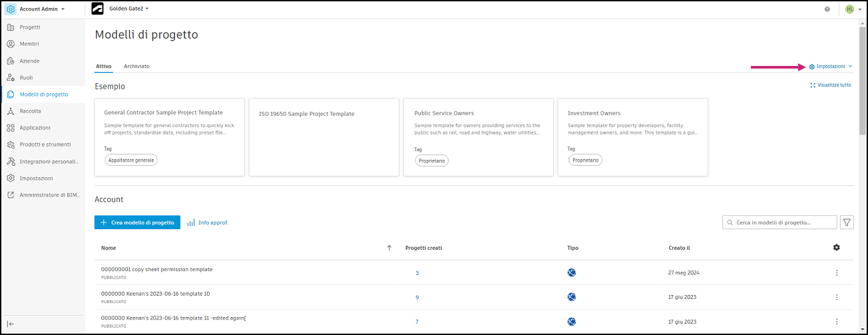Sort by Nome column arrow

click(389, 248)
